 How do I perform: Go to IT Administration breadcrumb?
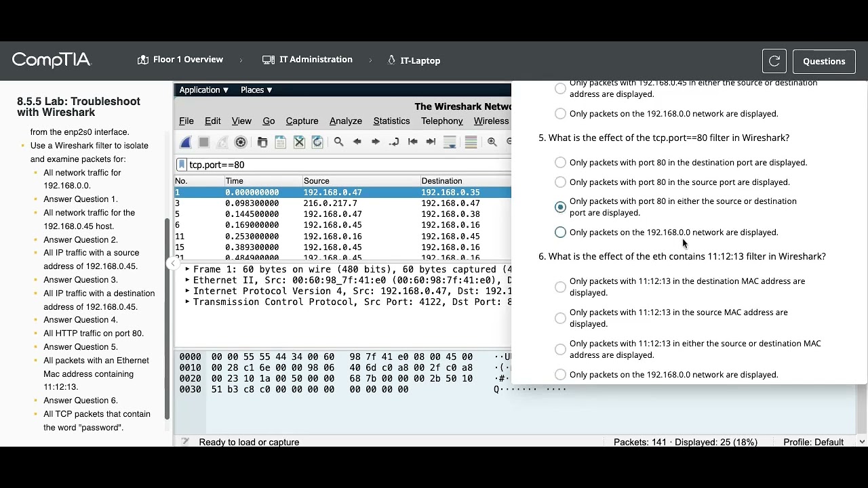coord(307,60)
